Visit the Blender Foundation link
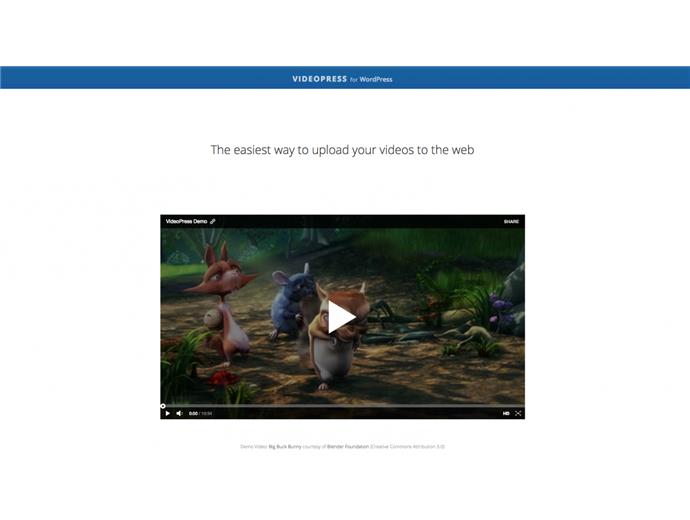 click(348, 447)
